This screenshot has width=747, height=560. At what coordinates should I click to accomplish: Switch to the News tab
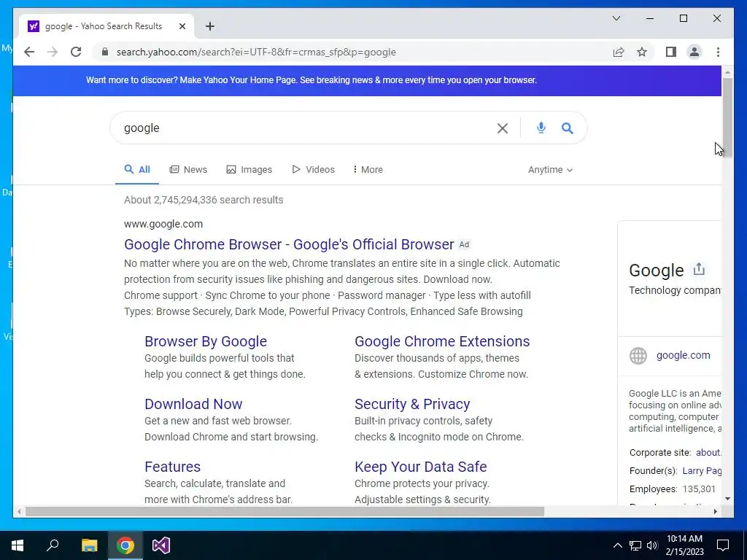tap(189, 169)
